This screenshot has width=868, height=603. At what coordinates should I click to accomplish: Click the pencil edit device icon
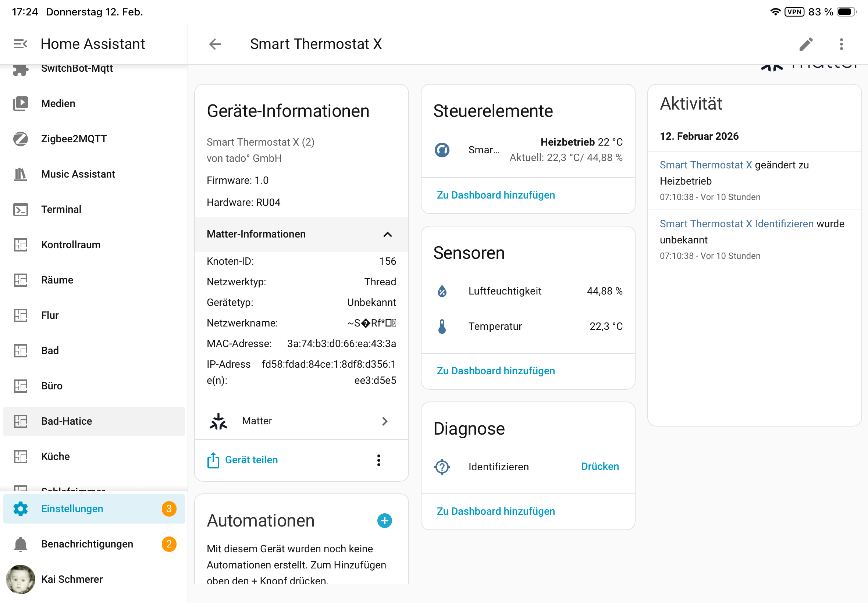(805, 44)
